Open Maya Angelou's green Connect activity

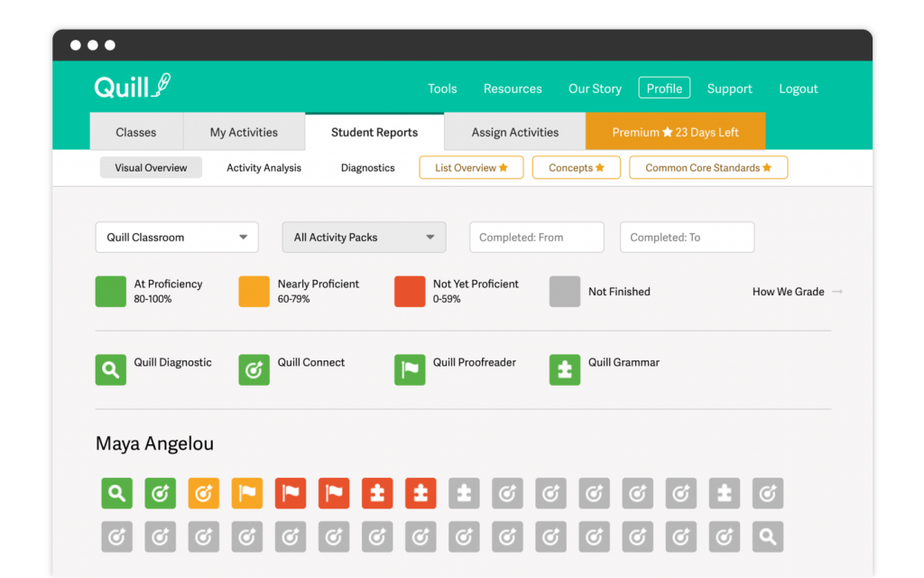(161, 493)
